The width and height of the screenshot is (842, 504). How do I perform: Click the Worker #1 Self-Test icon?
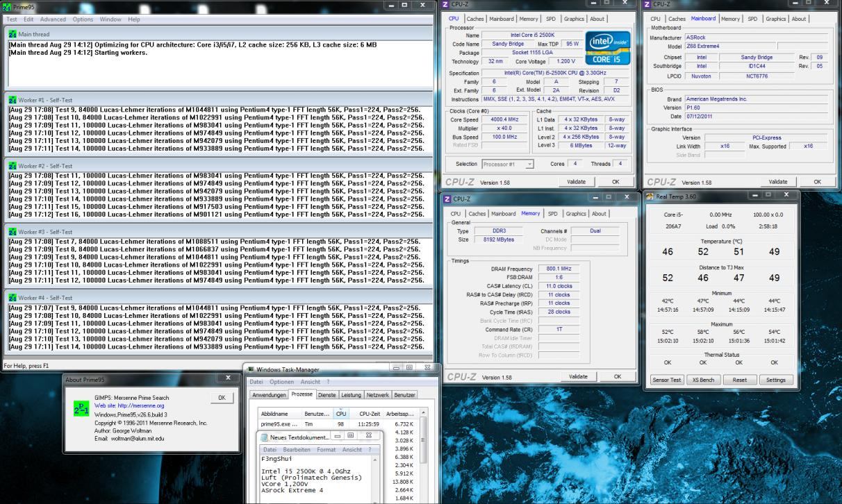pos(13,100)
